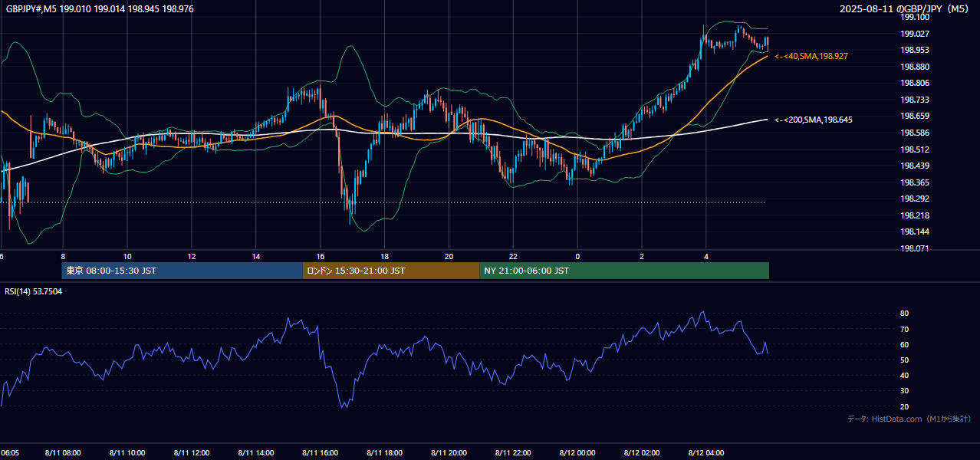The width and height of the screenshot is (980, 460).
Task: Click the 8/12 00:00 time label
Action: point(578,453)
